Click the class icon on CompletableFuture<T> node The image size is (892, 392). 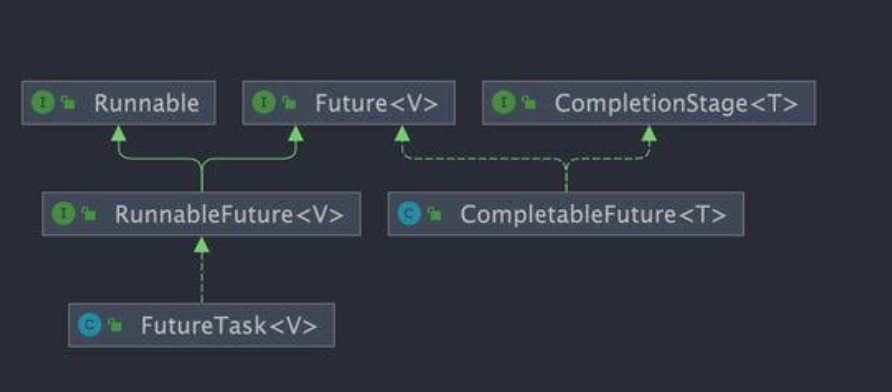click(x=410, y=214)
